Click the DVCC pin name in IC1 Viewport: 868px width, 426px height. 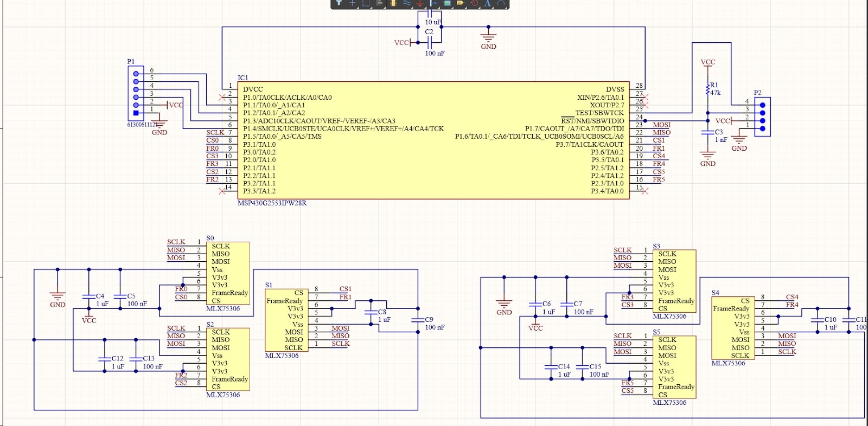(253, 89)
